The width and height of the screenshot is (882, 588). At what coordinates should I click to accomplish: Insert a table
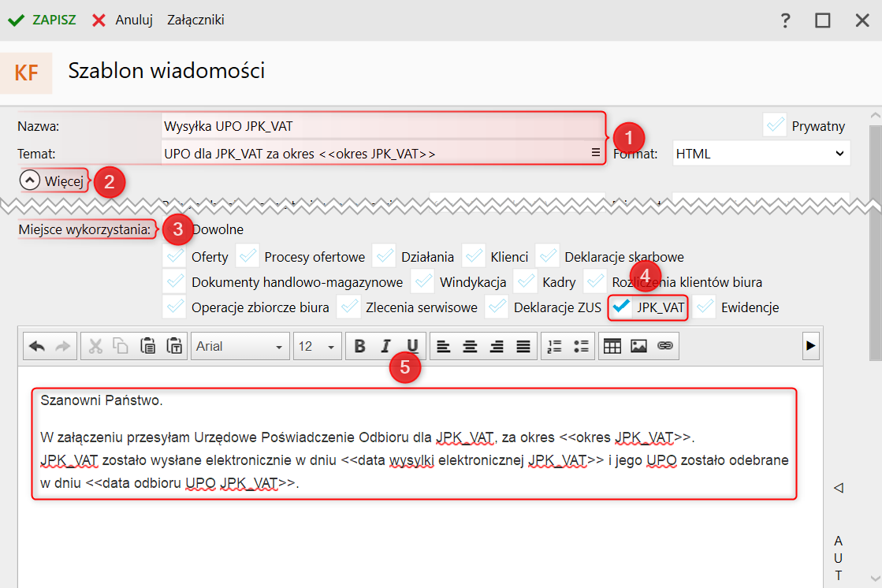tap(612, 346)
